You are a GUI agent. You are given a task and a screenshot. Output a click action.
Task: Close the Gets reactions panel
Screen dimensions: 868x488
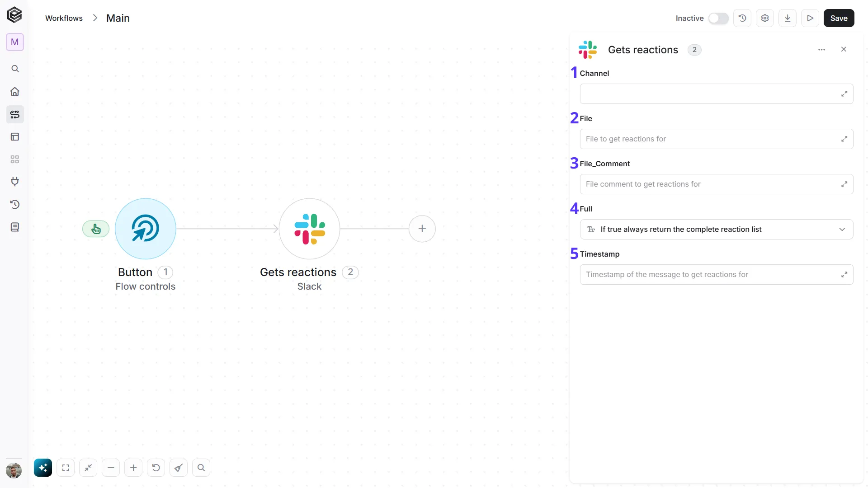(x=844, y=49)
